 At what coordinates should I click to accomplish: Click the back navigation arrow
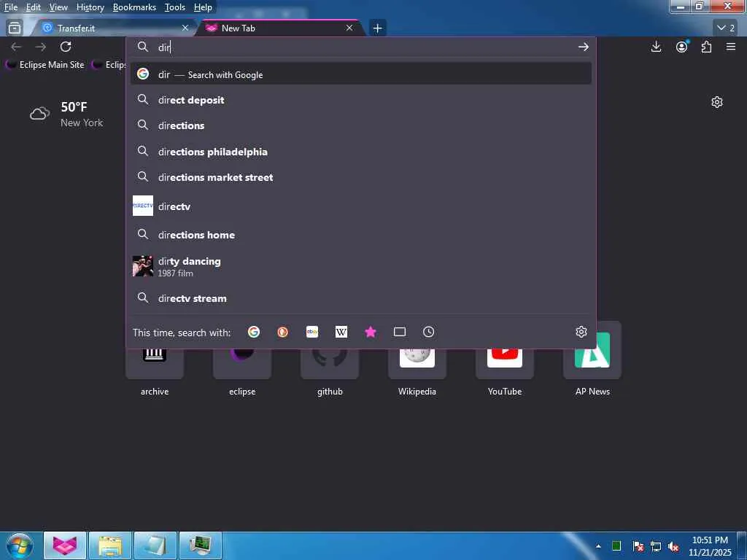coord(16,47)
